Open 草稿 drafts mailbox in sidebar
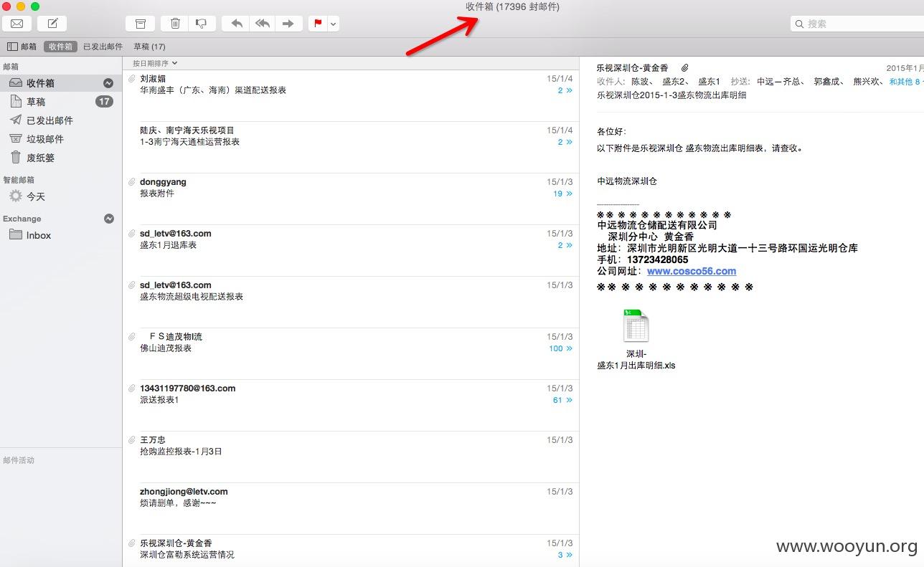This screenshot has width=924, height=567. point(61,102)
